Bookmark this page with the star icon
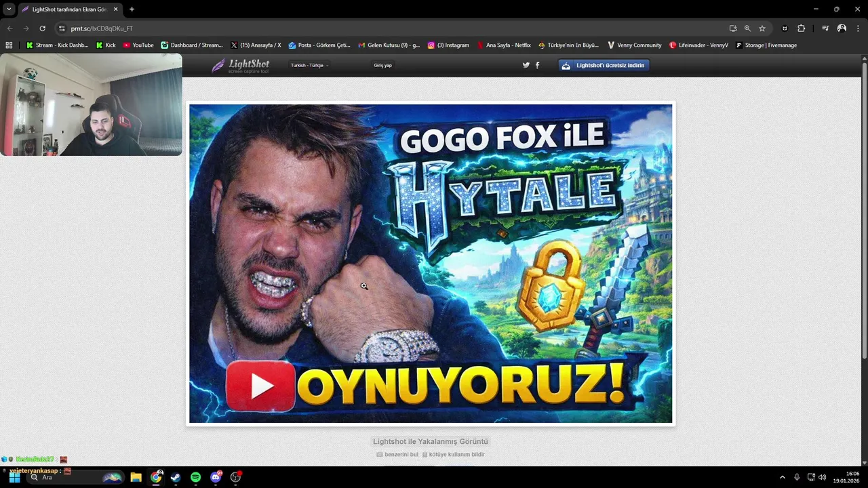This screenshot has height=488, width=868. (x=762, y=28)
